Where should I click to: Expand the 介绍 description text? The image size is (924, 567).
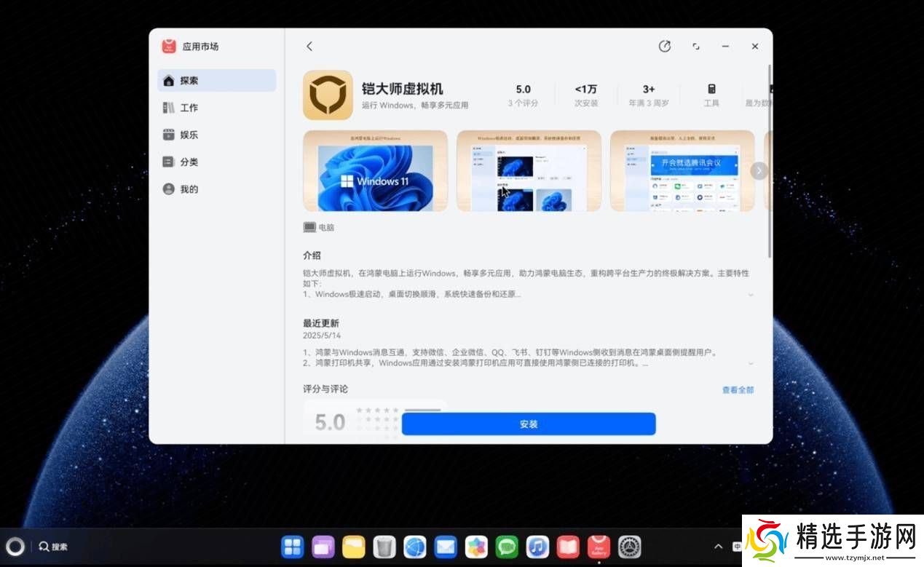pyautogui.click(x=751, y=295)
